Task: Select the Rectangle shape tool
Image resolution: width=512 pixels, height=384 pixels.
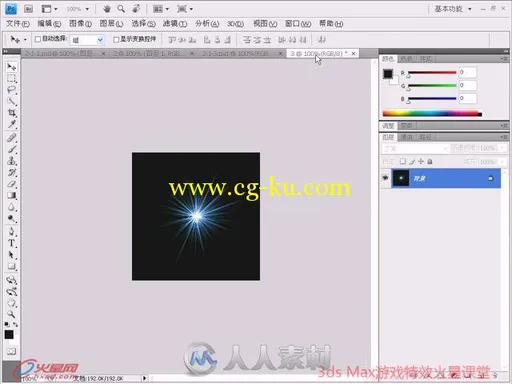Action: (11, 266)
